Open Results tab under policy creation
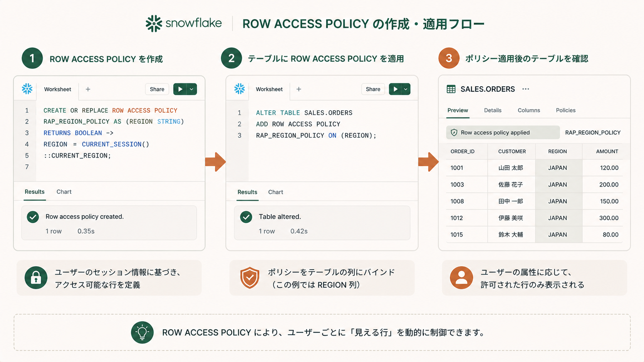Image resolution: width=644 pixels, height=362 pixels. point(35,192)
